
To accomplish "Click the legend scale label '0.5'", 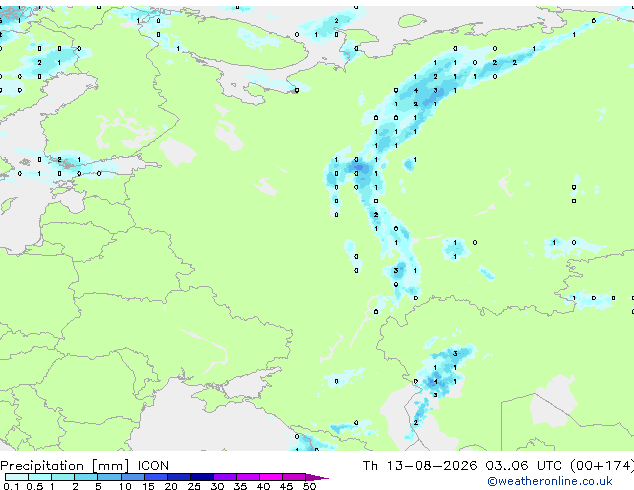I will tap(35, 486).
